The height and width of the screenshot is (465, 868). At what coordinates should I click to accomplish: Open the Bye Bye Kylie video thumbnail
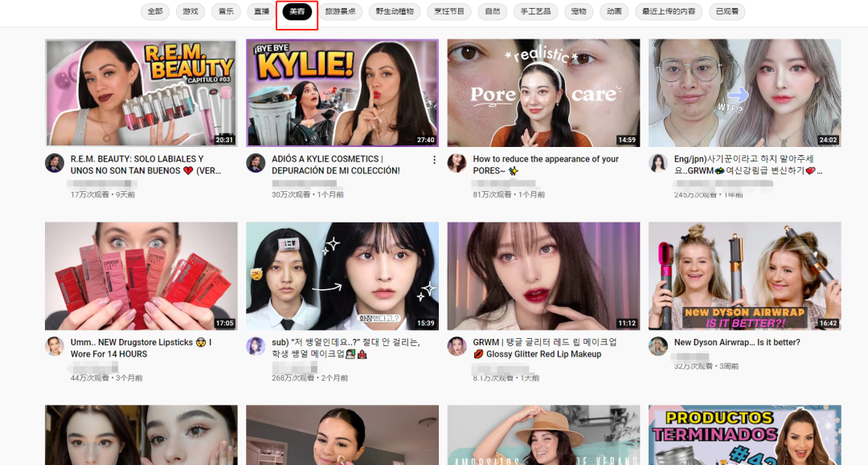(342, 93)
